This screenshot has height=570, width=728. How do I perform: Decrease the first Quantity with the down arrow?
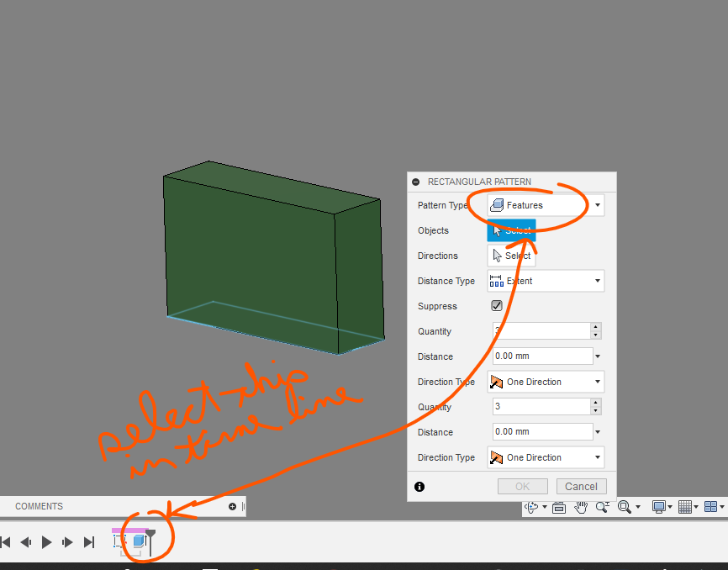click(596, 335)
